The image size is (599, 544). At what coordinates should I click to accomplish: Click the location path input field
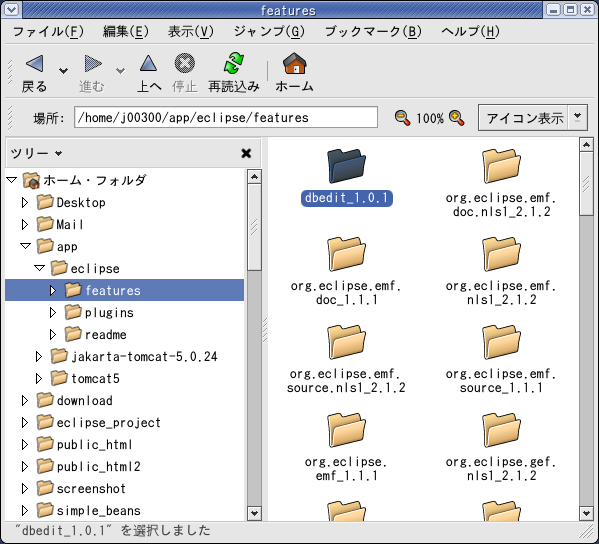point(226,117)
